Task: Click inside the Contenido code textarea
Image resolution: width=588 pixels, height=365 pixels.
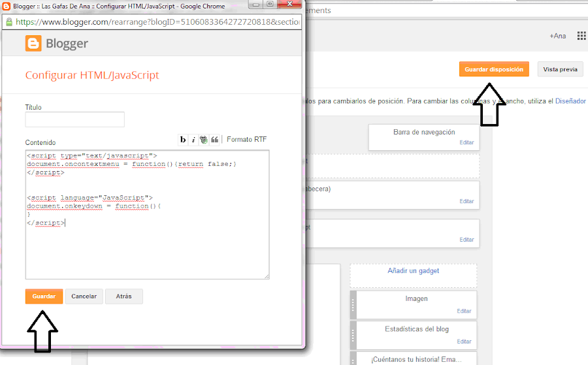Action: (148, 215)
